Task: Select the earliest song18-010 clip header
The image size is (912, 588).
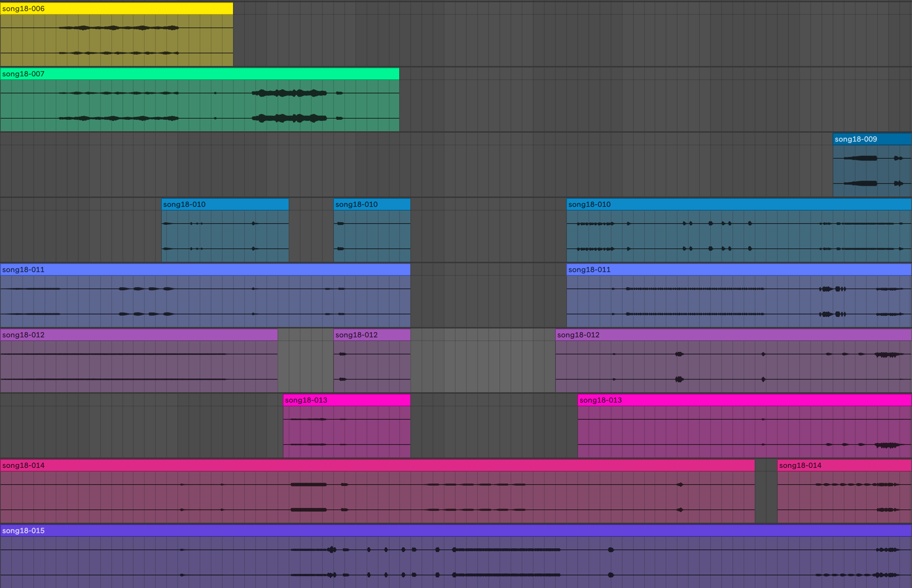Action: pyautogui.click(x=225, y=204)
